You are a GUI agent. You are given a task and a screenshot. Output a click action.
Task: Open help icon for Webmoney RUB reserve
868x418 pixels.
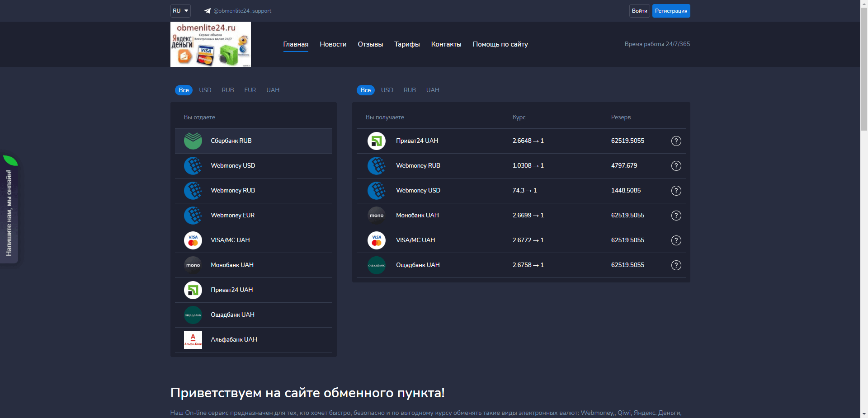click(676, 166)
